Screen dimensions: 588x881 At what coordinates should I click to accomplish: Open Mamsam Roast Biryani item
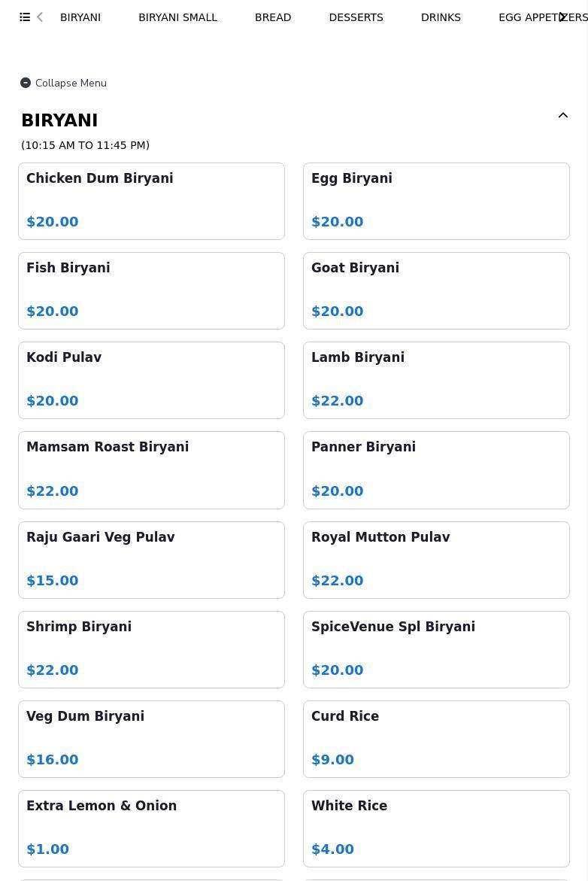click(151, 469)
